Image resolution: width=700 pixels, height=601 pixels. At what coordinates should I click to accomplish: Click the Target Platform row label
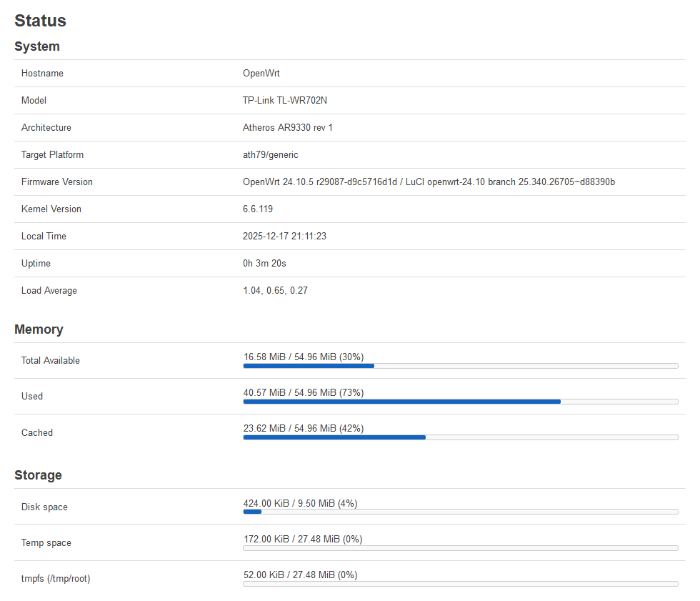click(x=52, y=155)
